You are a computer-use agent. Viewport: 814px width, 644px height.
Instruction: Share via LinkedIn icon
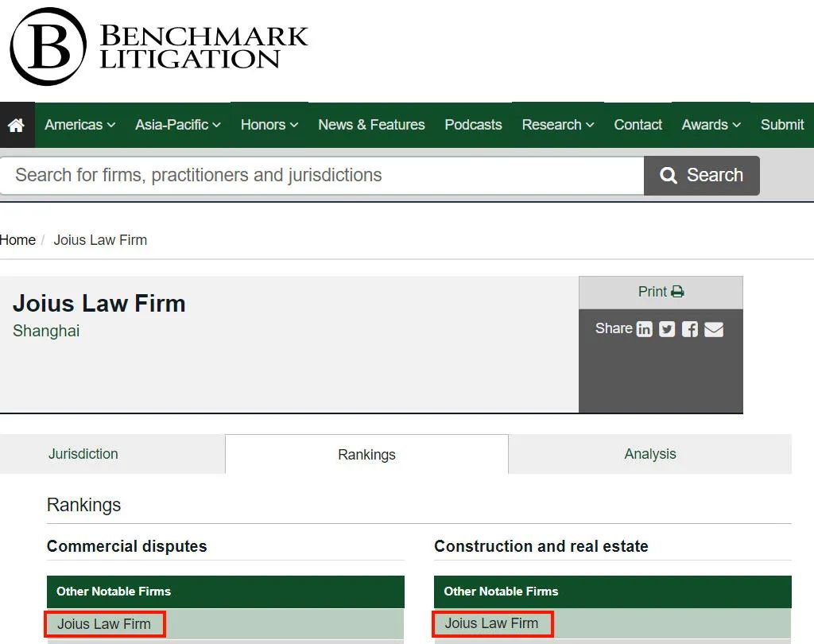(644, 329)
